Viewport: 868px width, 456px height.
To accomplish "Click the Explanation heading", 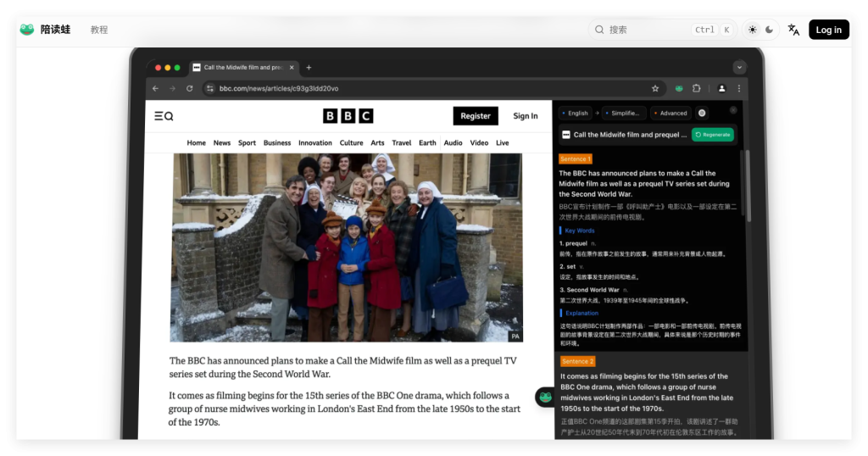I will click(x=581, y=314).
